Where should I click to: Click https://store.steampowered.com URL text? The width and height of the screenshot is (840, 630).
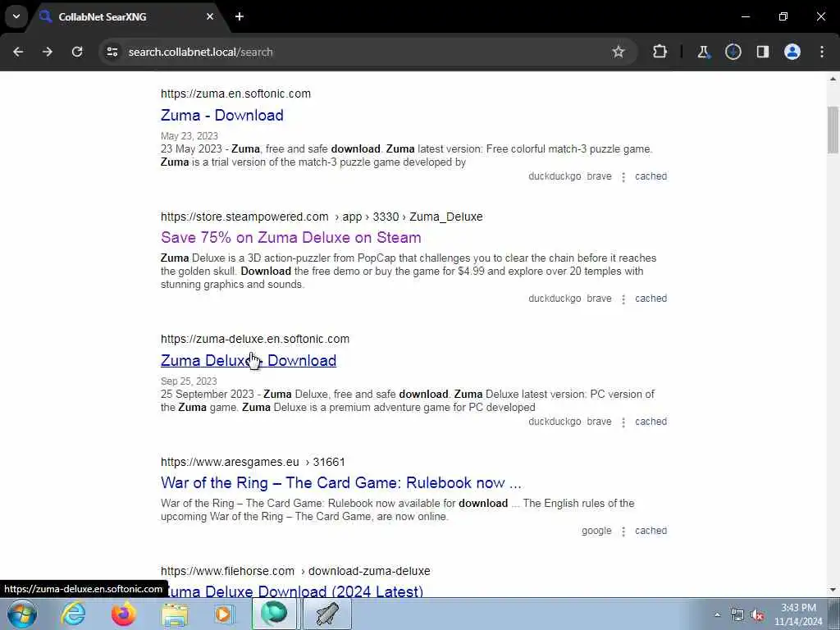point(244,217)
